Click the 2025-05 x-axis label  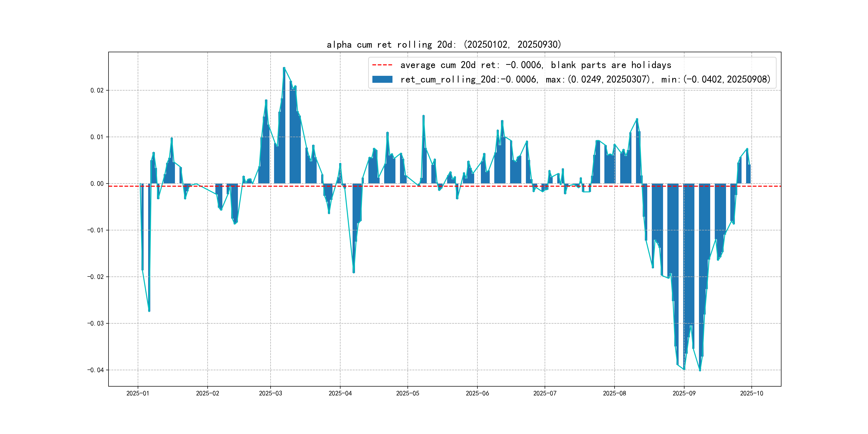pos(407,393)
